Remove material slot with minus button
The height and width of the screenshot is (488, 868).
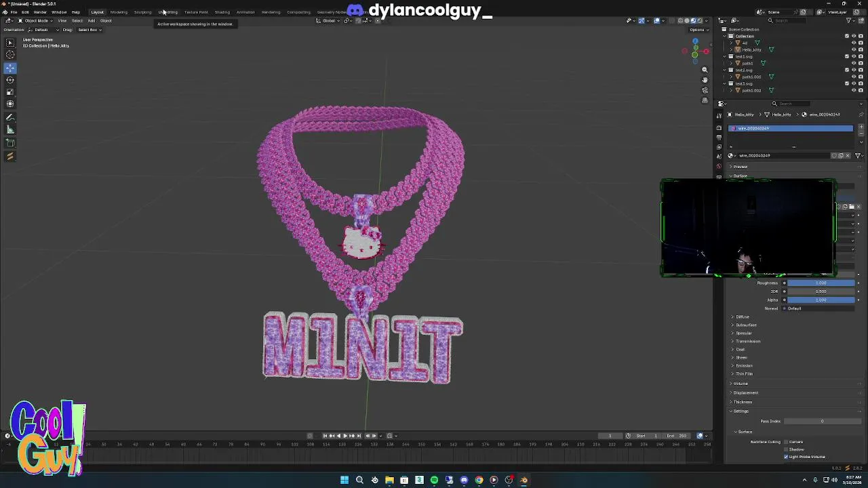pyautogui.click(x=861, y=134)
